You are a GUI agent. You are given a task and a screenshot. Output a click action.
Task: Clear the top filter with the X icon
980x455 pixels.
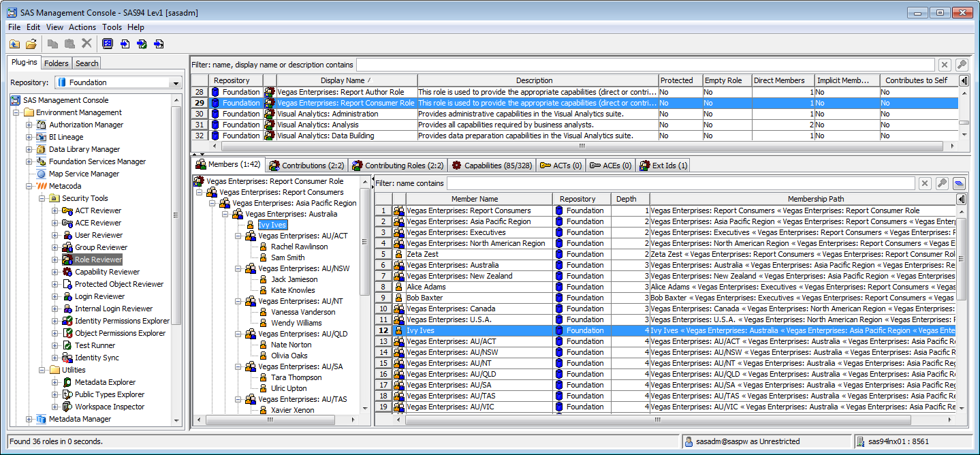945,65
